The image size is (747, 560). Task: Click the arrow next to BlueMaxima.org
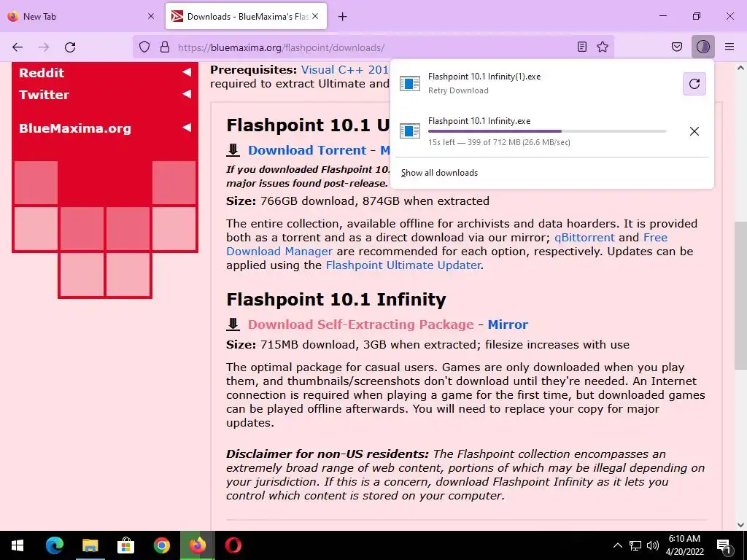point(187,128)
